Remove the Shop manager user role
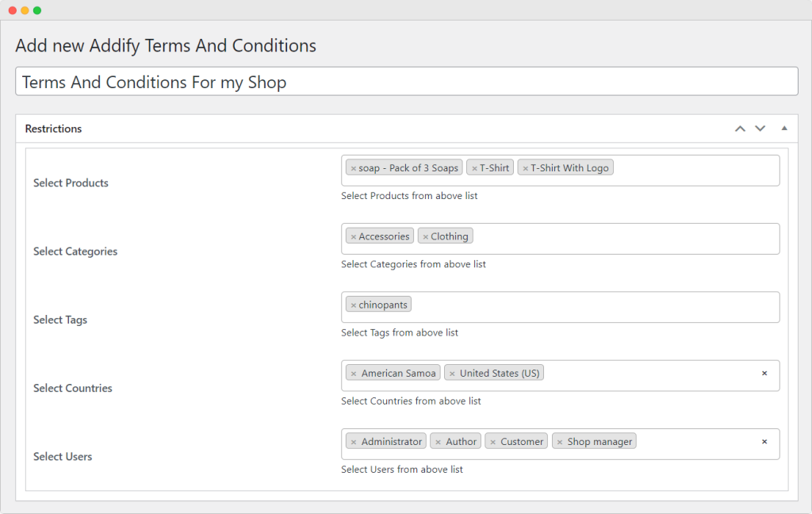Viewport: 812px width, 514px height. point(560,442)
